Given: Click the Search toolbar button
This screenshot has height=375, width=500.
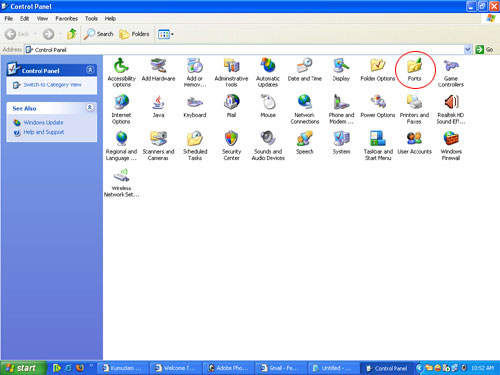Looking at the screenshot, I should (99, 34).
